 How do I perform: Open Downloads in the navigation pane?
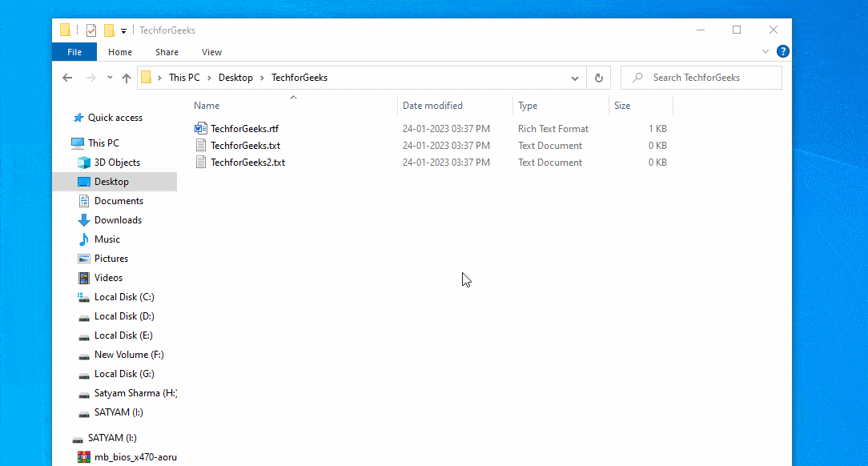(x=118, y=219)
